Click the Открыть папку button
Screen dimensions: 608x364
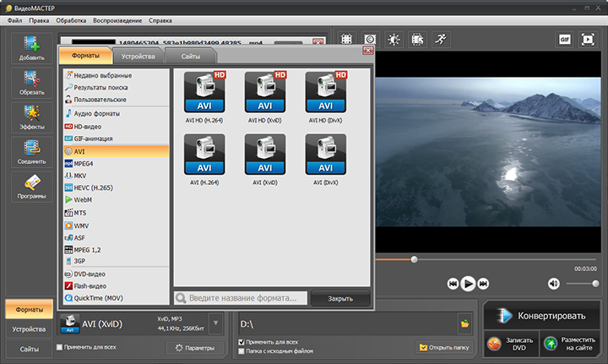tap(444, 348)
